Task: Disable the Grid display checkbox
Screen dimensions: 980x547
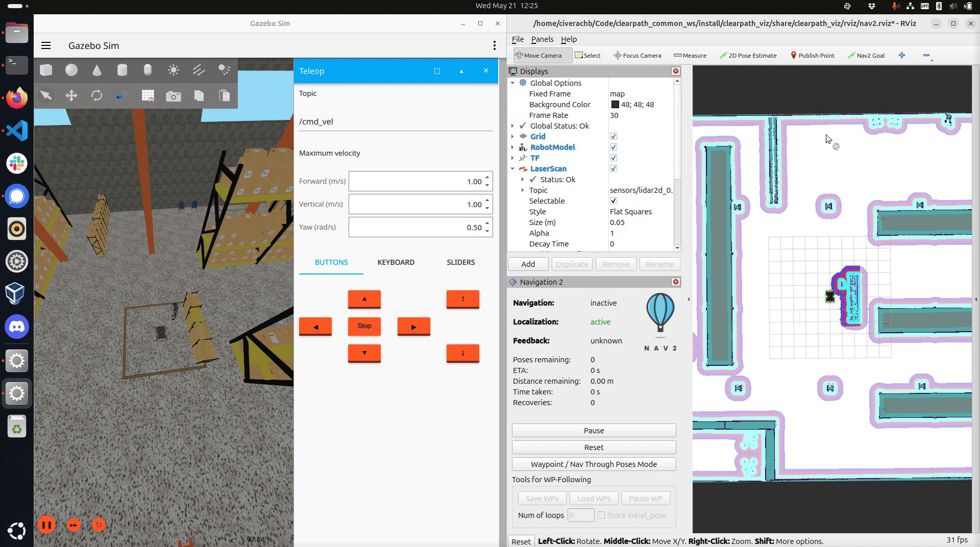Action: 614,137
